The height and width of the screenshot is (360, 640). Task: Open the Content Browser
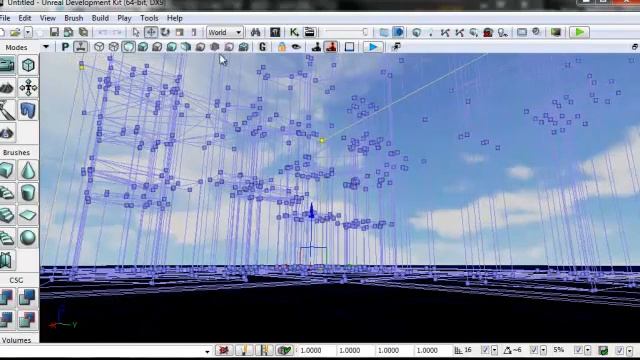point(275,32)
